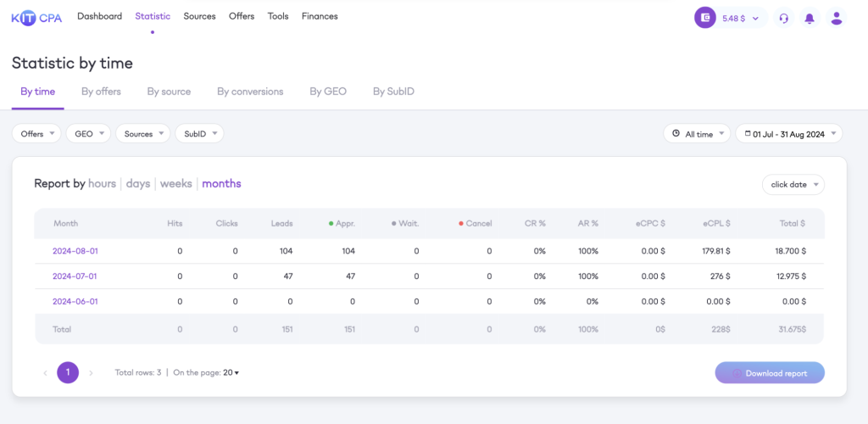The height and width of the screenshot is (424, 868).
Task: Open the Finances menu item
Action: click(x=320, y=17)
